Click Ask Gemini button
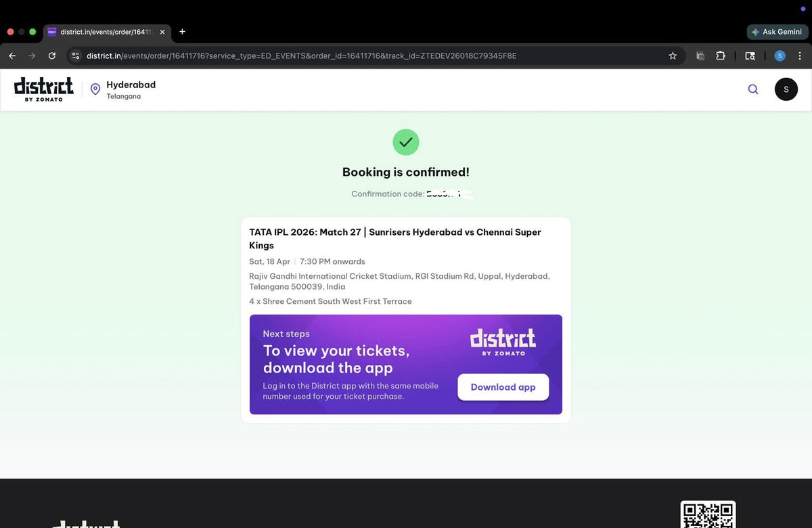 click(x=777, y=32)
